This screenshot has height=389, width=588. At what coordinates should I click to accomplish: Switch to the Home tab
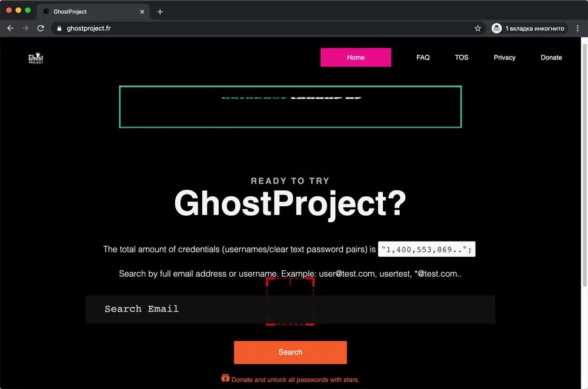(355, 57)
